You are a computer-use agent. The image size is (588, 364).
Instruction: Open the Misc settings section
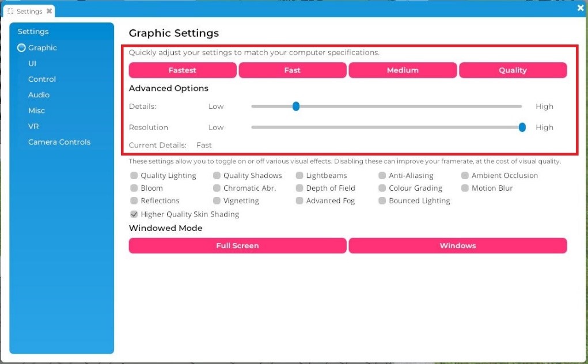tap(36, 111)
